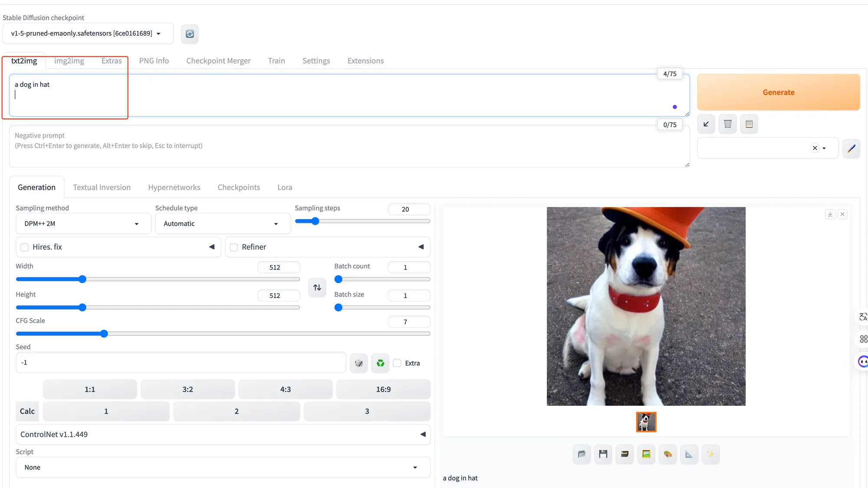Open the Stable Diffusion checkpoint dropdown
868x488 pixels.
click(x=88, y=33)
